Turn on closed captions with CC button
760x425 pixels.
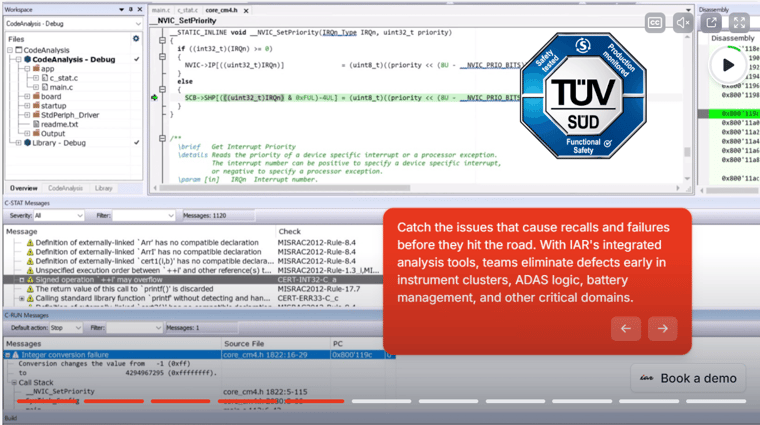click(x=656, y=22)
